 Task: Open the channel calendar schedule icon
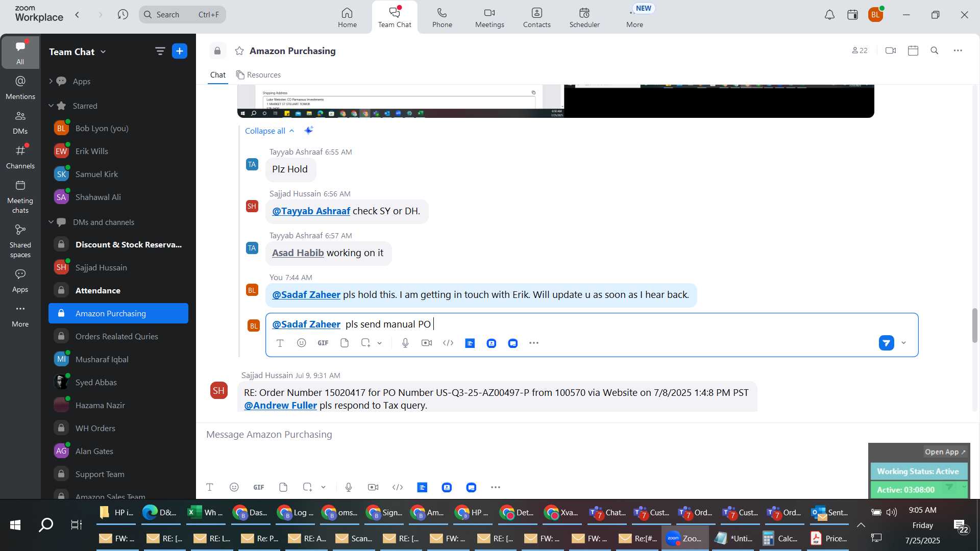(913, 51)
